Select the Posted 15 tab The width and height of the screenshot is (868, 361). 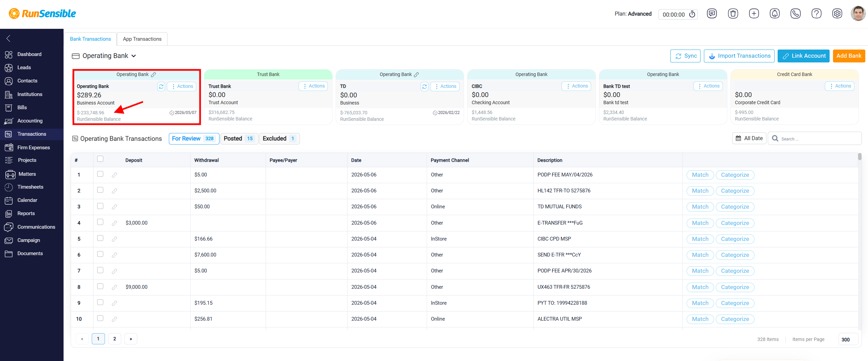239,138
